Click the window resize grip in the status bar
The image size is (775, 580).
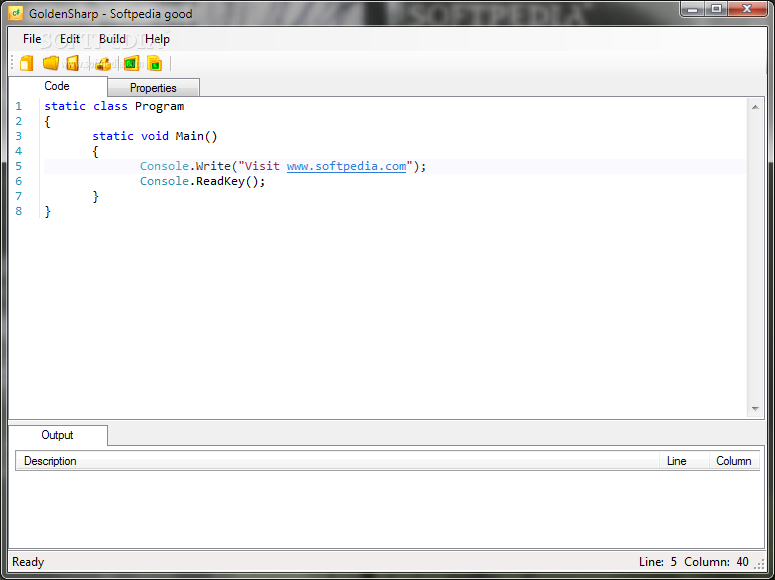click(759, 564)
